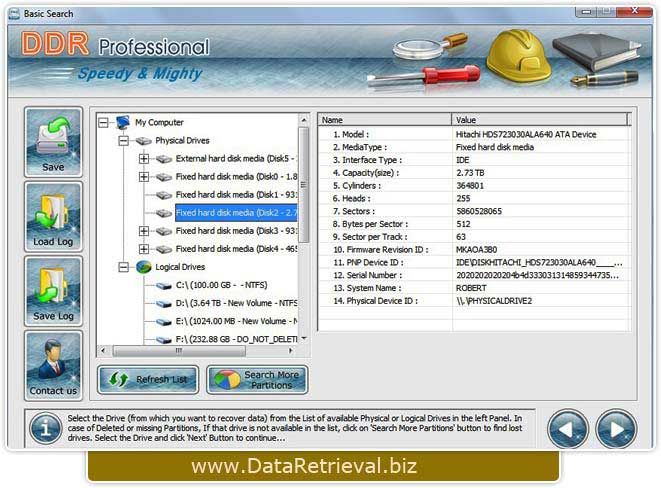Click disk icon beside Disk0 entry
661x488 pixels.
coord(164,177)
